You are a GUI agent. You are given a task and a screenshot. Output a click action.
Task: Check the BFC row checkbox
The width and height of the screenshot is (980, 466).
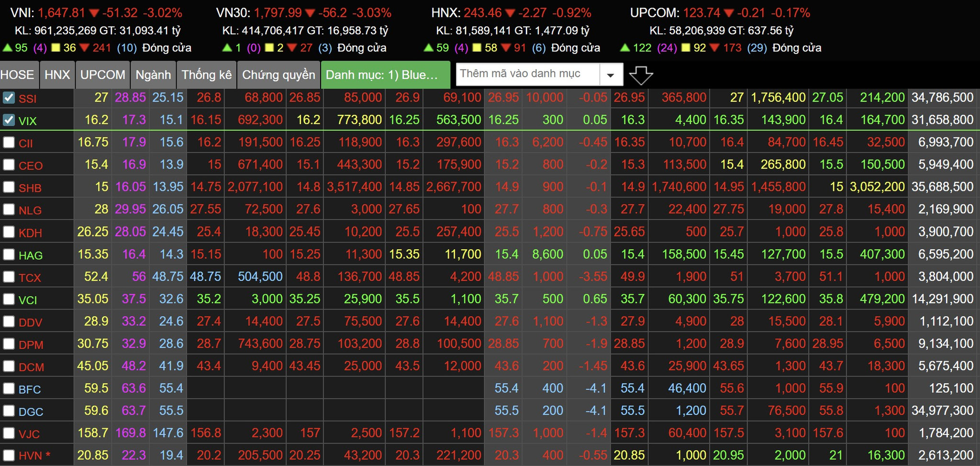(x=9, y=388)
